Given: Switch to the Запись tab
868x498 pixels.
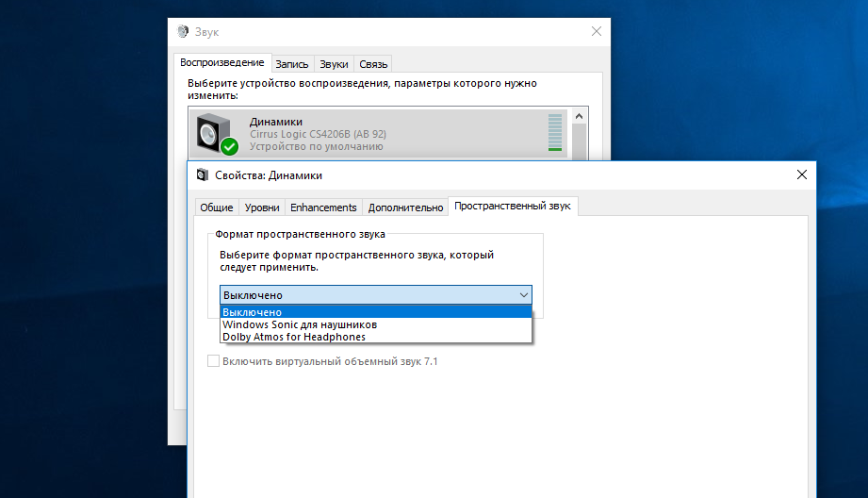Looking at the screenshot, I should 292,64.
